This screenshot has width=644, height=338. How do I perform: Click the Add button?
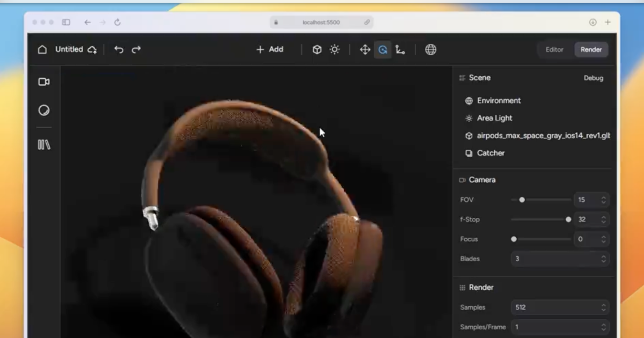point(269,49)
